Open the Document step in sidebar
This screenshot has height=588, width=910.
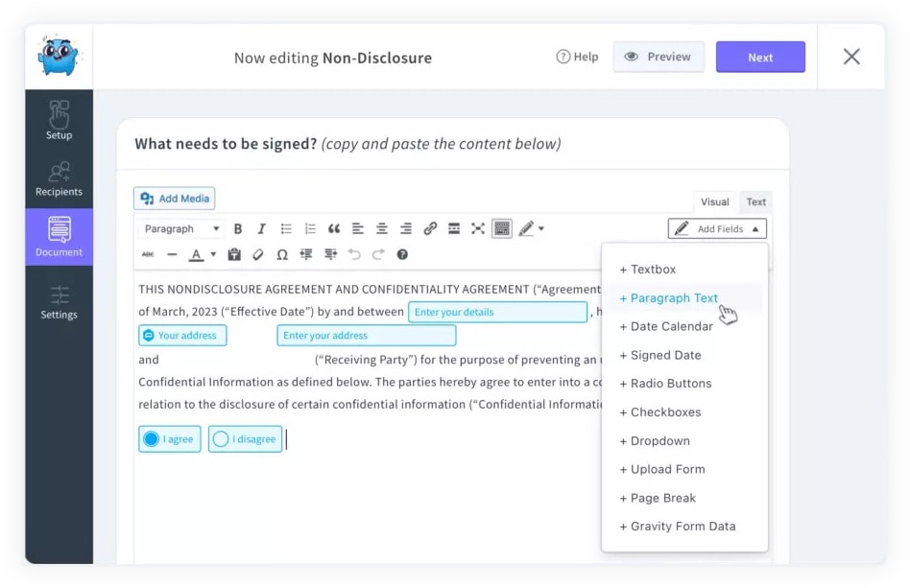coord(59,237)
